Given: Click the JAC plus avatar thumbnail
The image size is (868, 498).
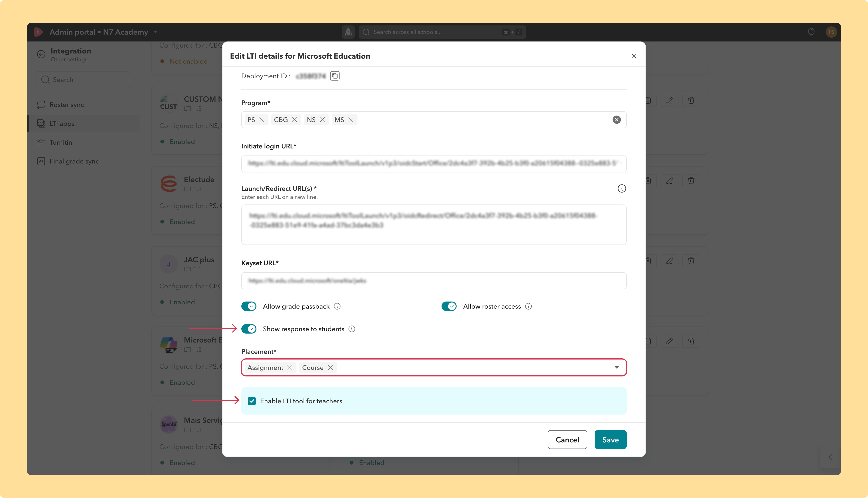Looking at the screenshot, I should (x=169, y=264).
